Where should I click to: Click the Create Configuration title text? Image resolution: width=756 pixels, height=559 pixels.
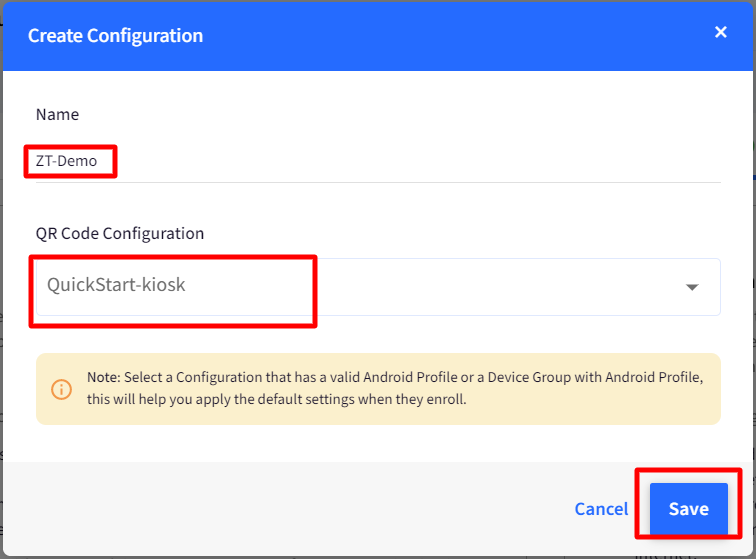pyautogui.click(x=116, y=36)
